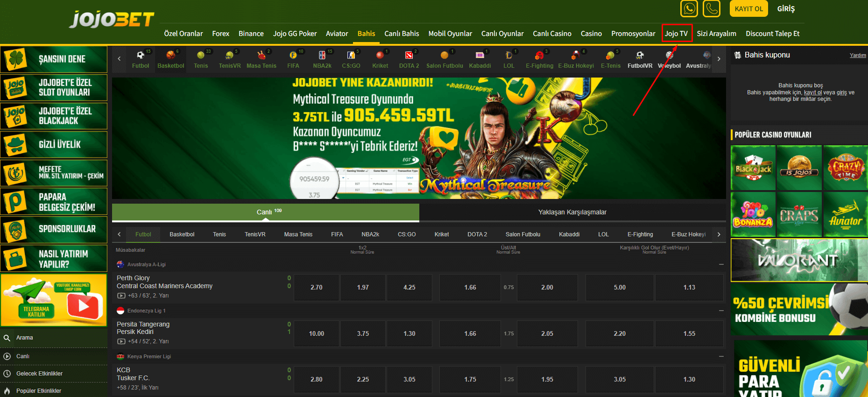Switch to Yaklaşan Karşılaşmalar tab
868x397 pixels.
pos(572,212)
